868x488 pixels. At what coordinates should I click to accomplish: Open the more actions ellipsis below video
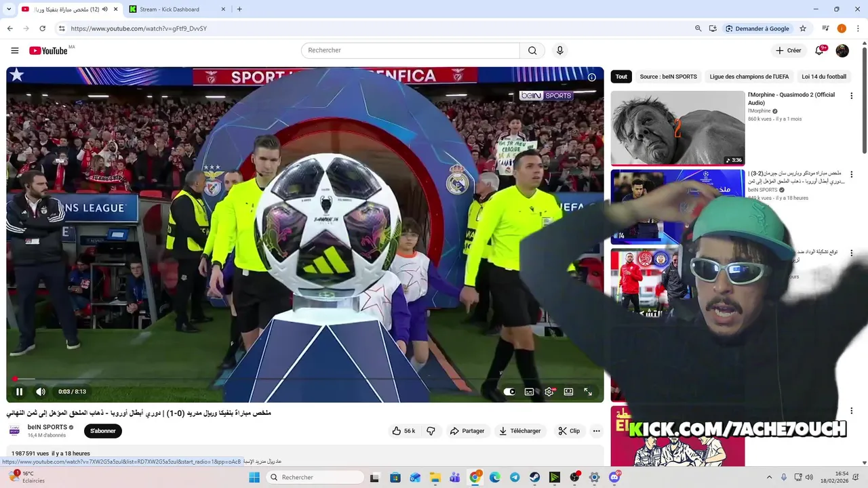[x=597, y=431]
